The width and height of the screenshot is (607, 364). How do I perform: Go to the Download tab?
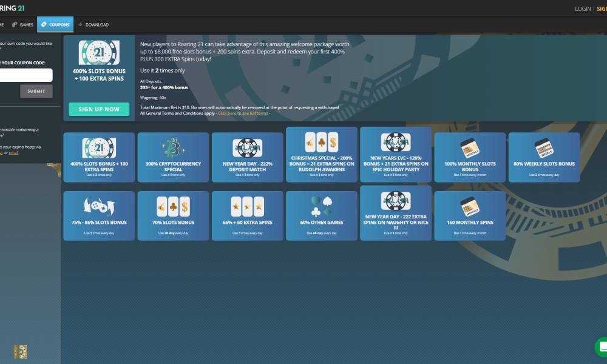[x=93, y=25]
